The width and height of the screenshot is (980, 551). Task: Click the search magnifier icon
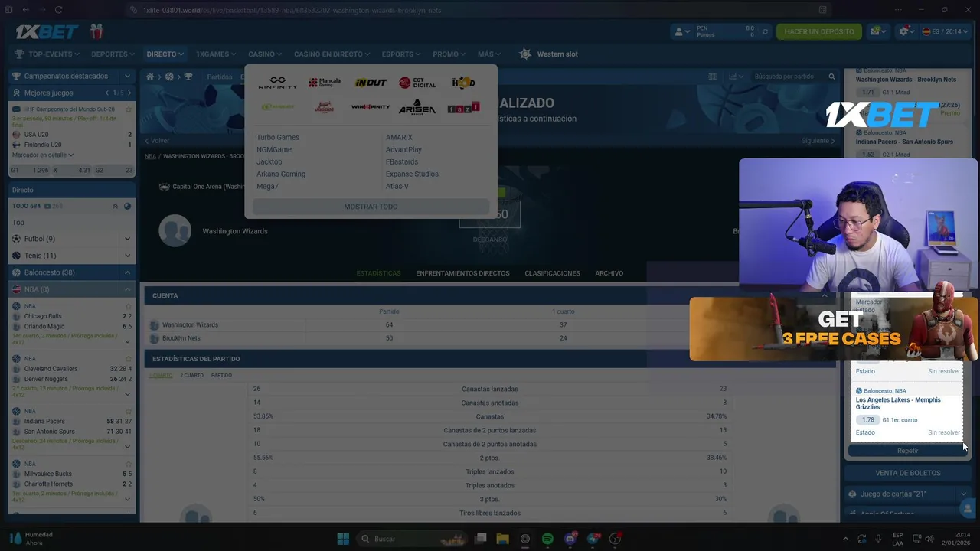point(831,77)
